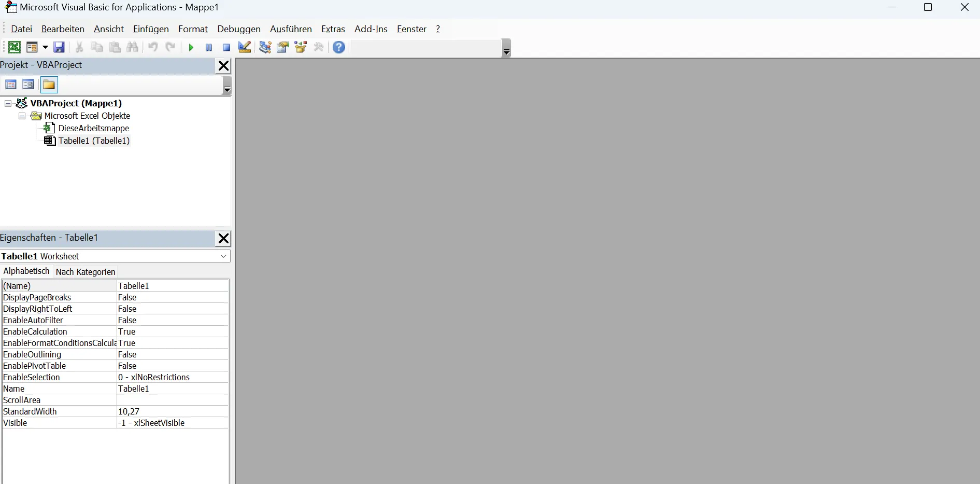This screenshot has width=980, height=484.
Task: Open the Add-Ins menu
Action: tap(371, 29)
